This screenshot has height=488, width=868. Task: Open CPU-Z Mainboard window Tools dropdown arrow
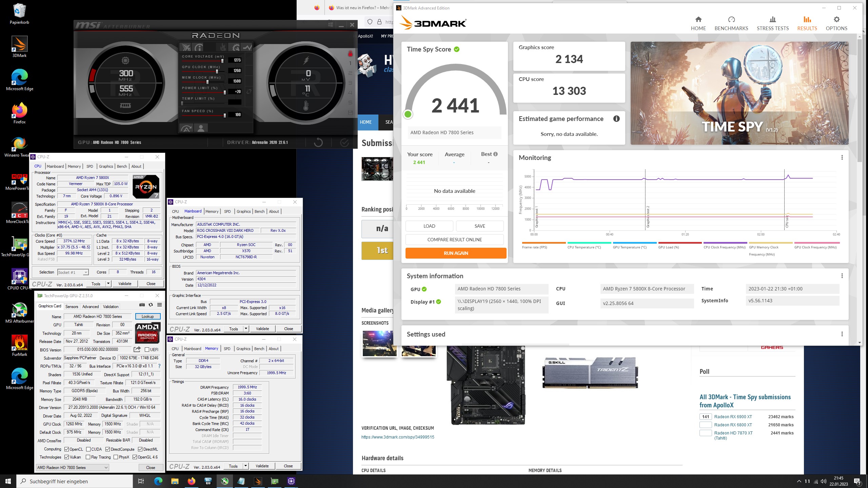click(246, 329)
